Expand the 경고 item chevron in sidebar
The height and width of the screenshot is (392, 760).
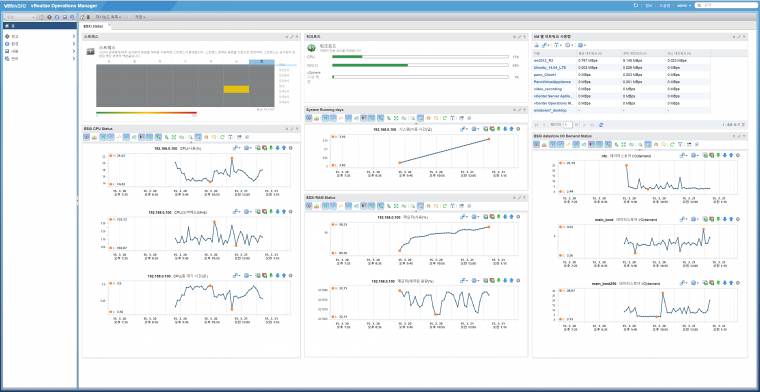tap(74, 36)
